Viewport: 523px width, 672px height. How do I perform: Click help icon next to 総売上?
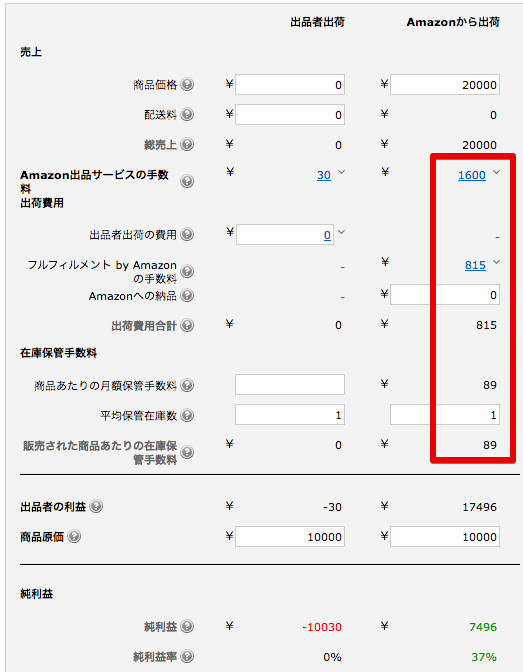(187, 144)
